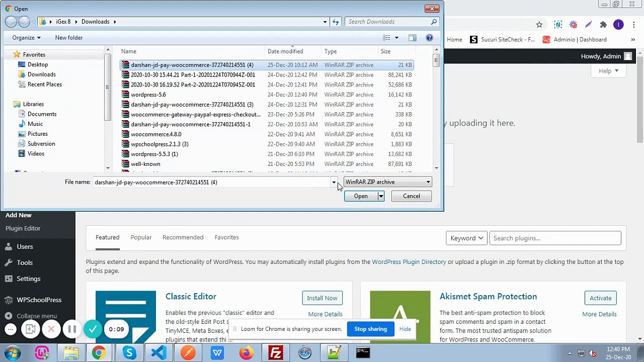Viewport: 644px width, 362px height.
Task: Select Documents library in navigation pane
Action: tap(42, 114)
